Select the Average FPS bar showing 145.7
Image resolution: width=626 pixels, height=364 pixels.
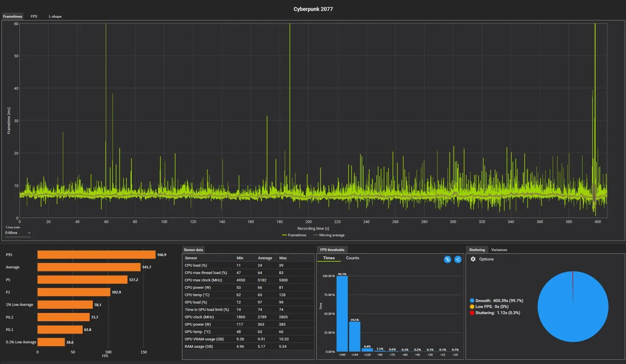pyautogui.click(x=89, y=267)
